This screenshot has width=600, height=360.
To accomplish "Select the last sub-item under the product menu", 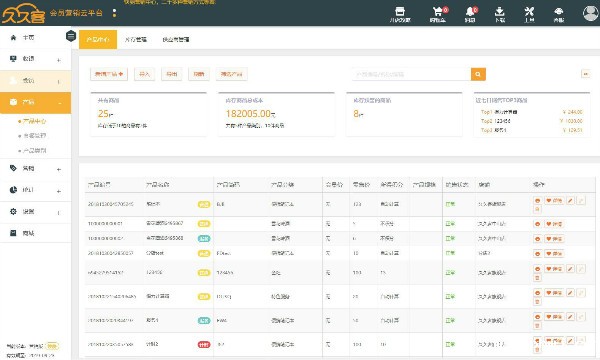I will coord(34,151).
